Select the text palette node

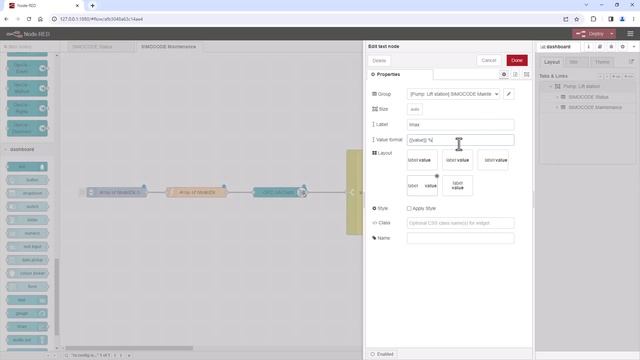(28, 300)
